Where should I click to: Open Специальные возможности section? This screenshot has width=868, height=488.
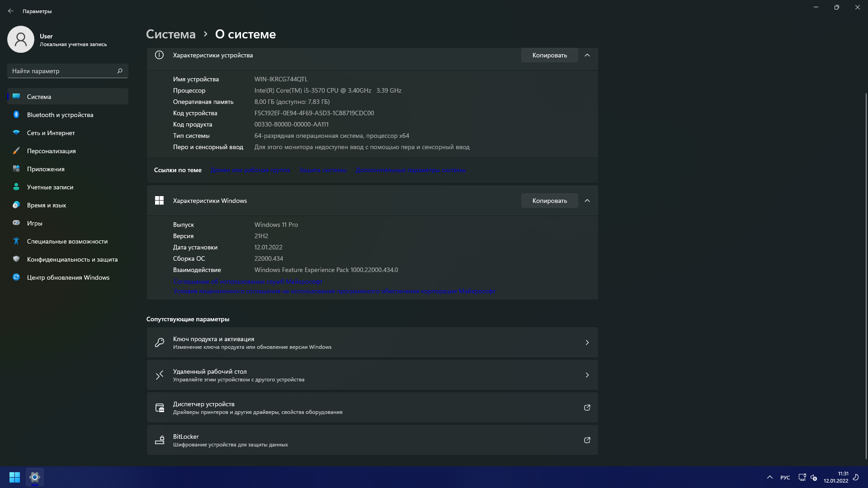(68, 241)
